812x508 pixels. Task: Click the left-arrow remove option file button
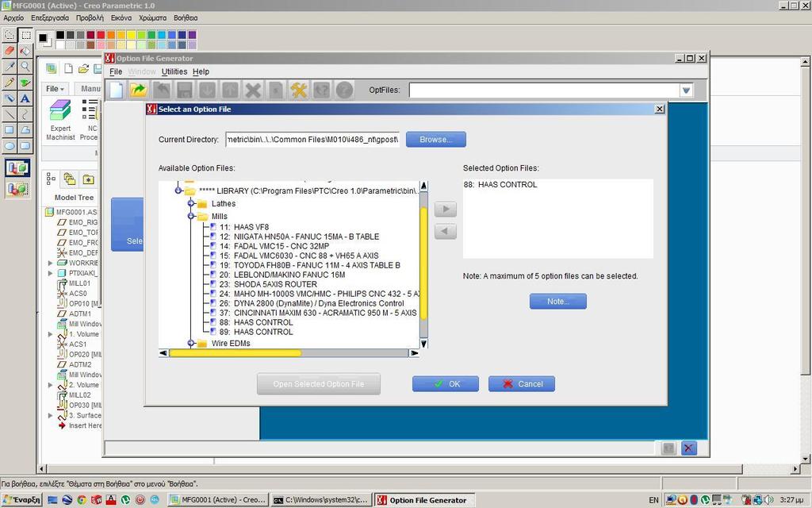pyautogui.click(x=446, y=231)
